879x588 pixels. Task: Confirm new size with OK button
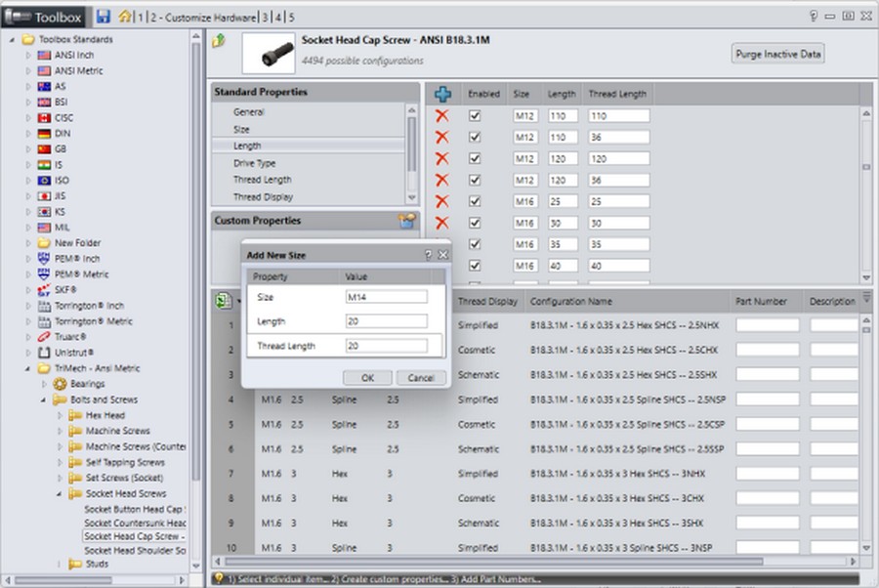(x=368, y=378)
